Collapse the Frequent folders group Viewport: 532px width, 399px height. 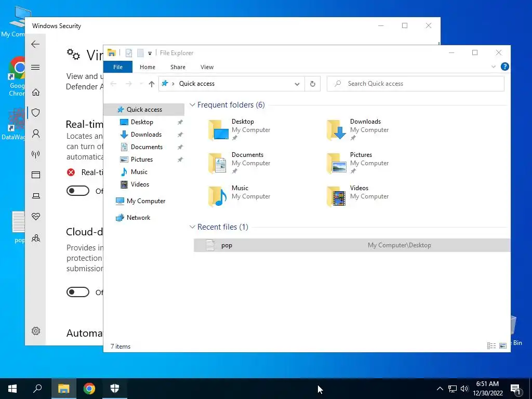(x=192, y=105)
